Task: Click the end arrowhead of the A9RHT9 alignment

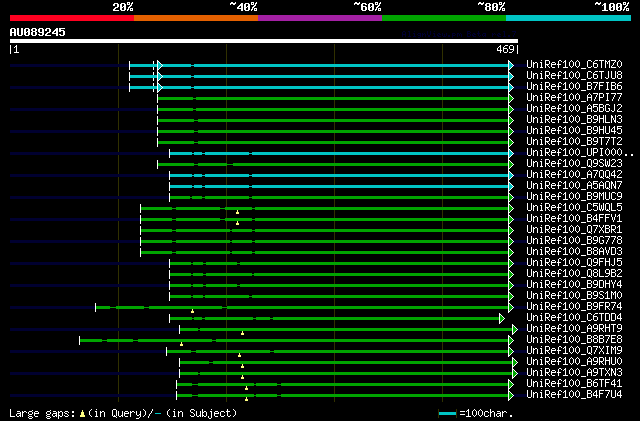Action: (515, 330)
